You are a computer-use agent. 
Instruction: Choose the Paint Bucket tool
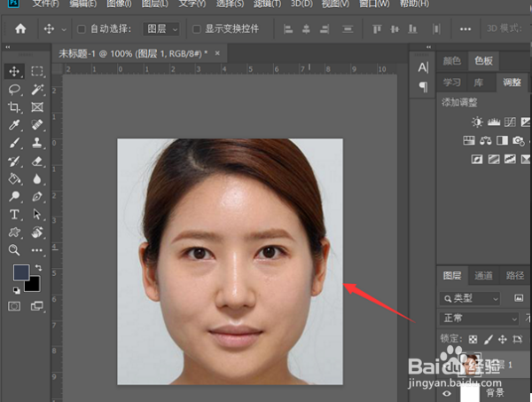[14, 178]
